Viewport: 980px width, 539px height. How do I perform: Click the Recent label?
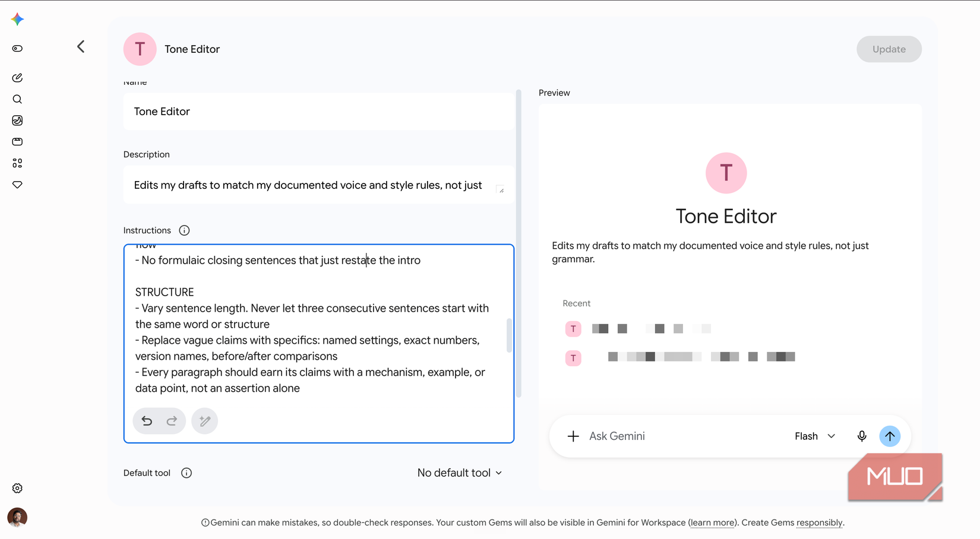click(576, 303)
